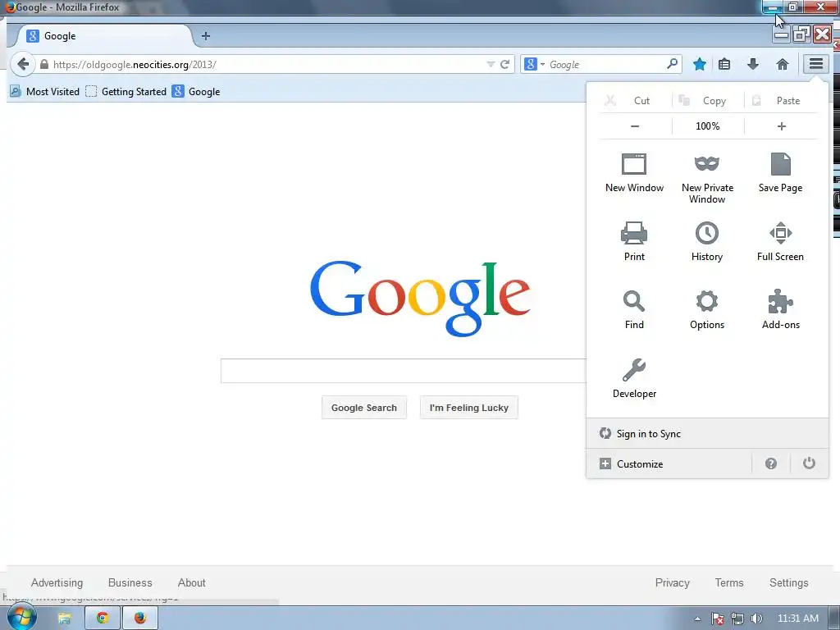
Task: Open the Advertising footer link
Action: tap(57, 582)
